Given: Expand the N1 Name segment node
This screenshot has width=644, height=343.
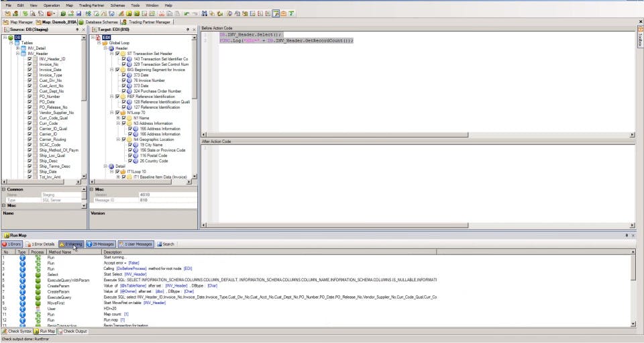Looking at the screenshot, I should pos(117,117).
